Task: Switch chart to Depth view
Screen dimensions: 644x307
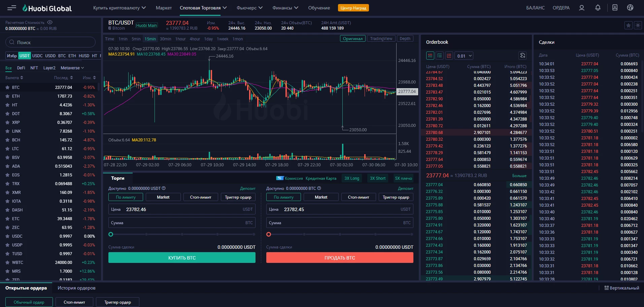Action: click(x=405, y=39)
